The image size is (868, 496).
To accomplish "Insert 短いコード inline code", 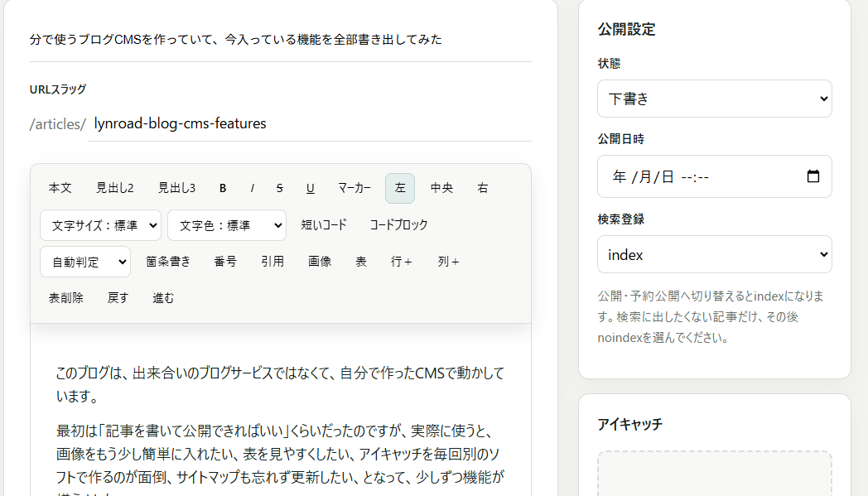I will (x=324, y=224).
